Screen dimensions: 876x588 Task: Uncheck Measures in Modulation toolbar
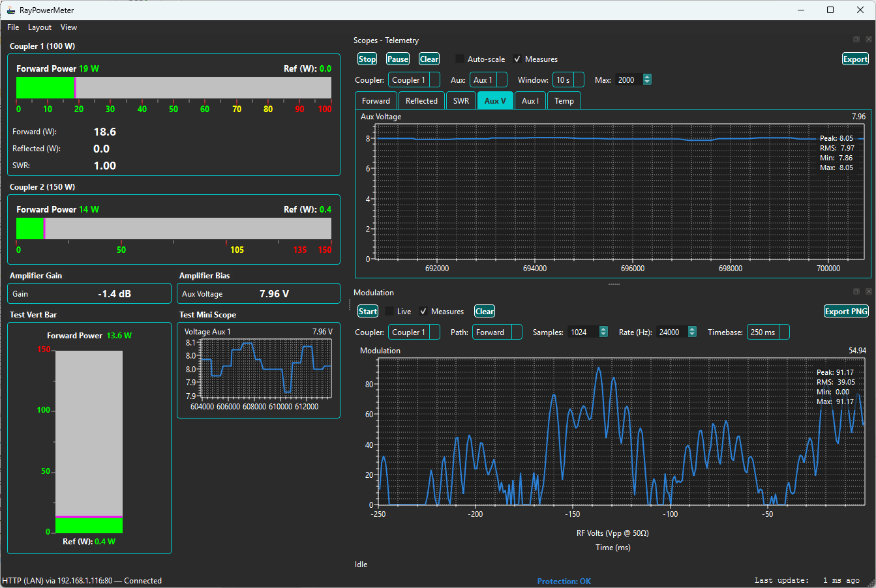(423, 312)
